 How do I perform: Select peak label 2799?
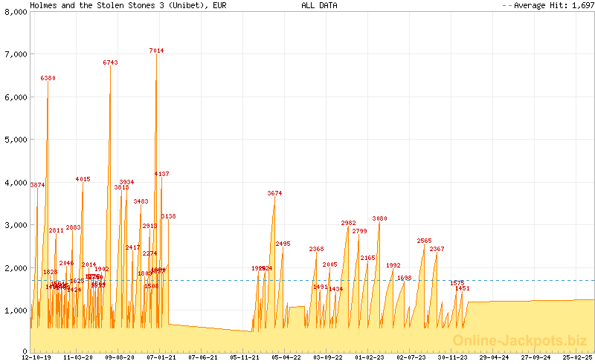360,231
